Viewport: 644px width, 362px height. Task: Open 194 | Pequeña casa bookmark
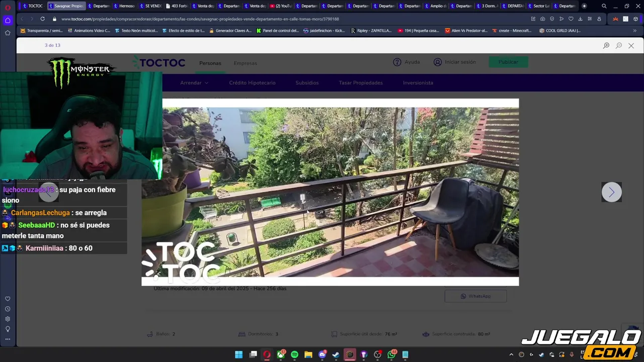418,31
